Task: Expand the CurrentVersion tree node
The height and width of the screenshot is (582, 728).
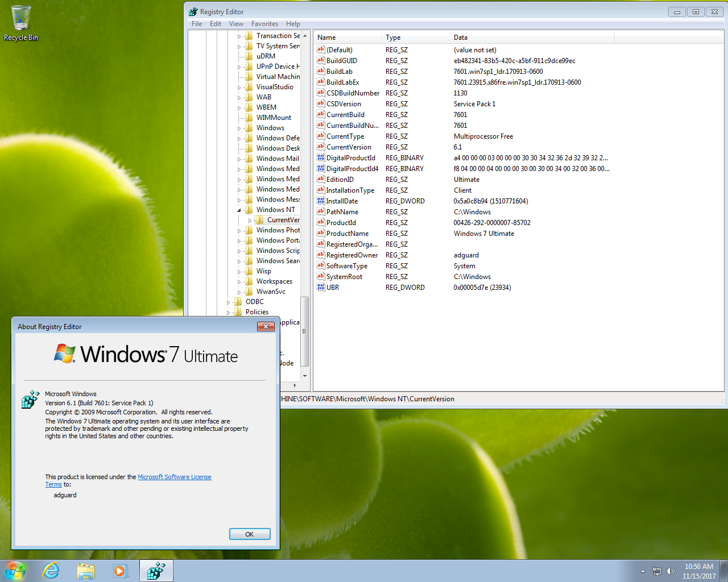Action: tap(250, 220)
